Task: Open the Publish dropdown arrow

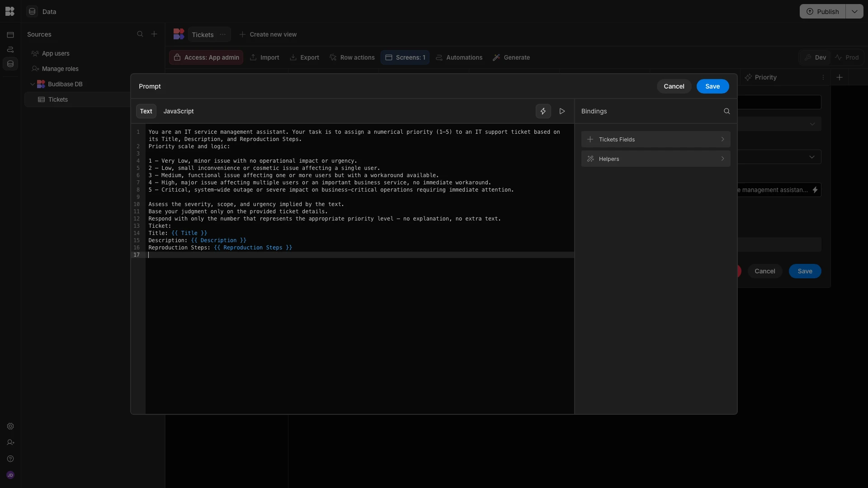Action: point(854,11)
